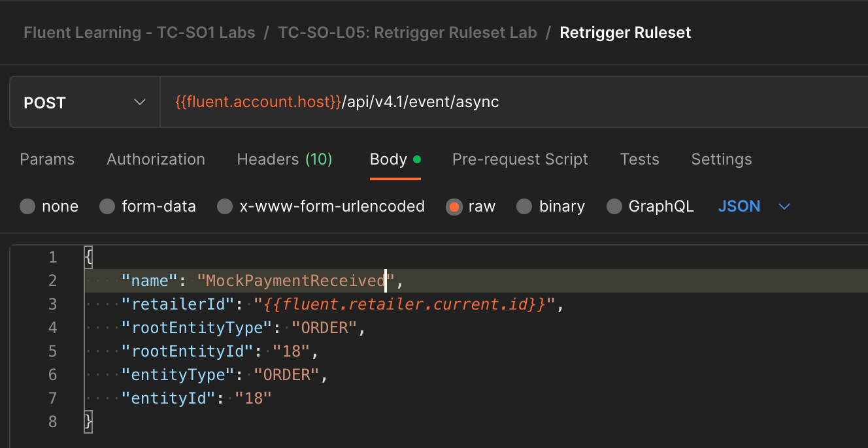Open the Pre-request Script tab

(520, 159)
